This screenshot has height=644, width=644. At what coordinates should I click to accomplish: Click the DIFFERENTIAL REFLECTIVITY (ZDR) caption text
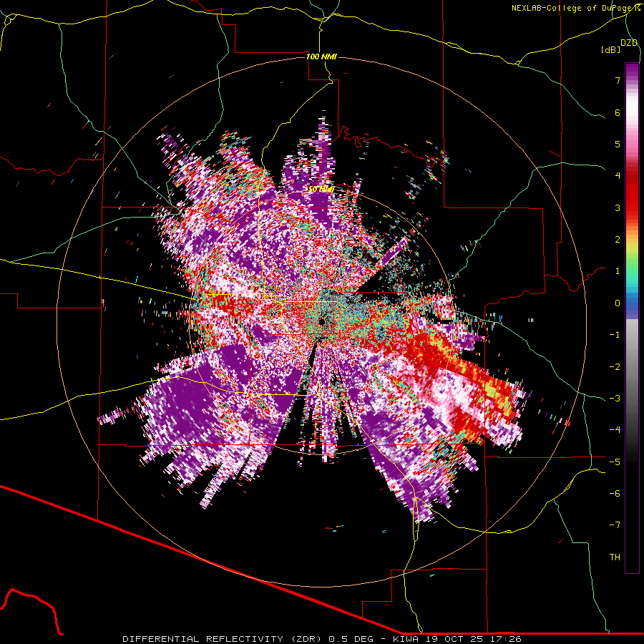223,639
